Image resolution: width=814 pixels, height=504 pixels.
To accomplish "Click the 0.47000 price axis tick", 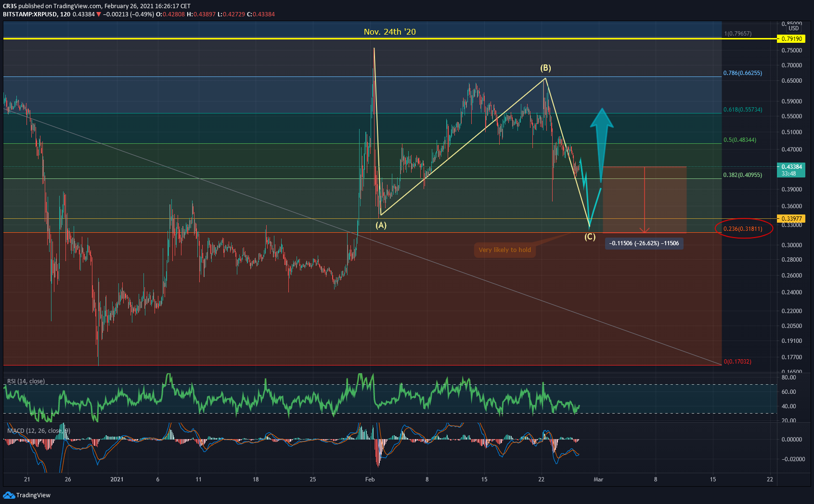I will (791, 150).
